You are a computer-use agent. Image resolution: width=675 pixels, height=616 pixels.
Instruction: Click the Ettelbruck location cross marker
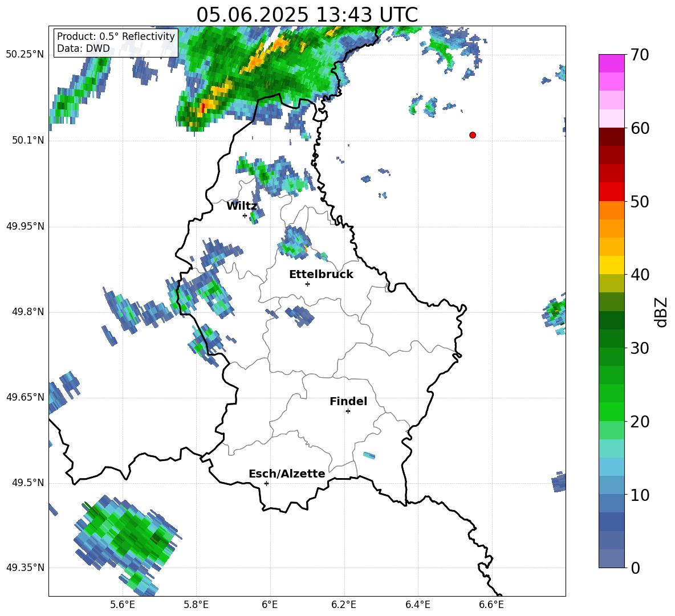pyautogui.click(x=307, y=284)
